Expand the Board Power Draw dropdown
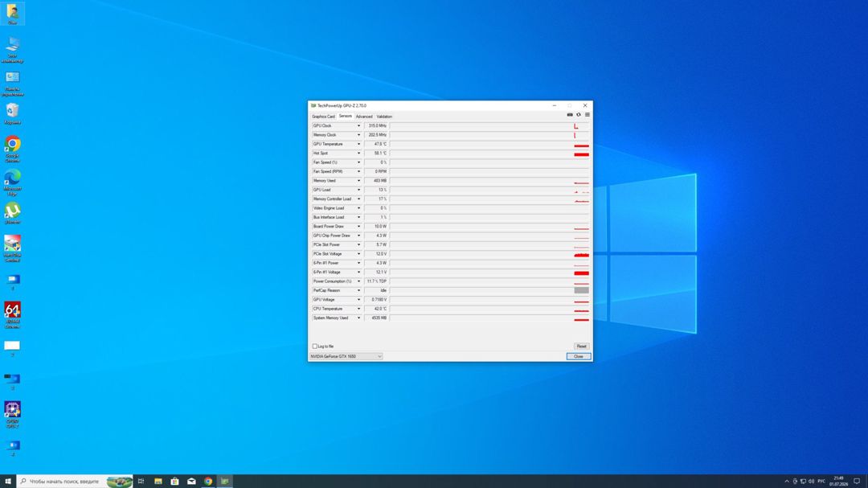The image size is (868, 488). click(x=358, y=227)
